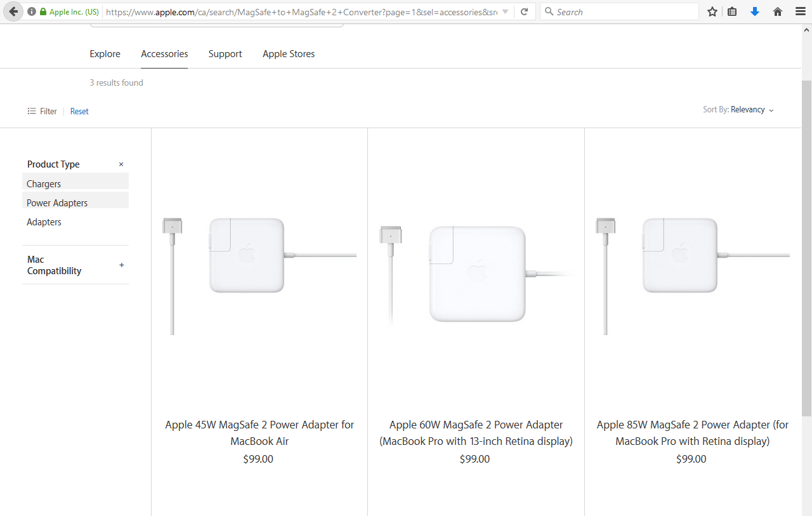
Task: Click the green padlock security icon
Action: pyautogui.click(x=43, y=12)
